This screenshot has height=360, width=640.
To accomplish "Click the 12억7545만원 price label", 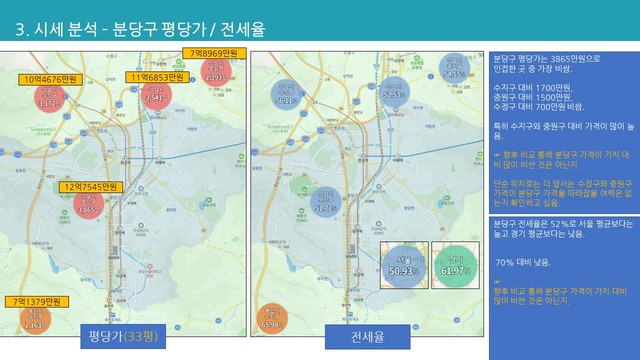I will [91, 187].
